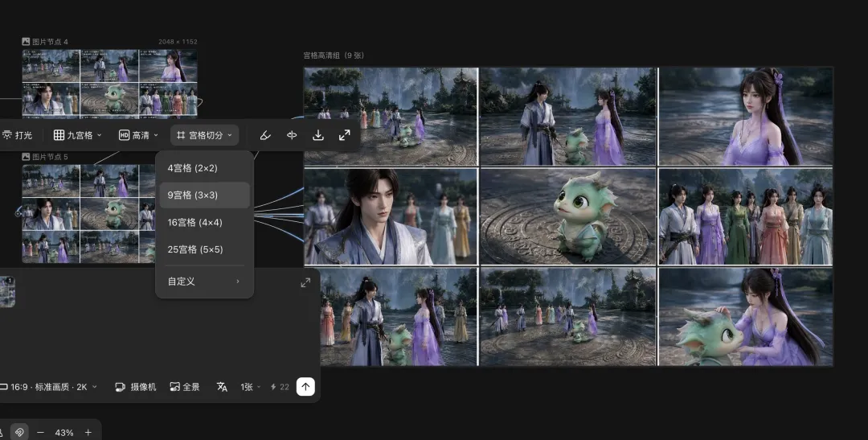Image resolution: width=868 pixels, height=440 pixels.
Task: Select group image of woman petting dragon
Action: click(746, 316)
